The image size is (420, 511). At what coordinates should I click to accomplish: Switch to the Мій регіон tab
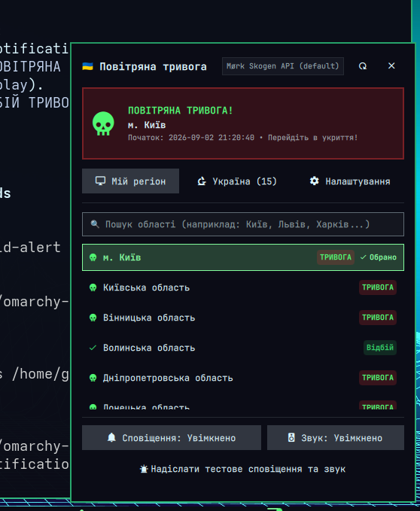pyautogui.click(x=130, y=181)
